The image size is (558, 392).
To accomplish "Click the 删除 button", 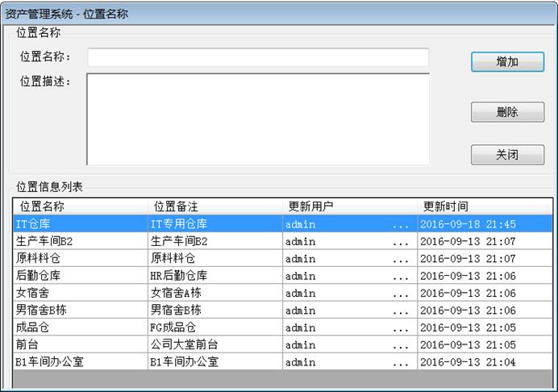I will point(507,112).
